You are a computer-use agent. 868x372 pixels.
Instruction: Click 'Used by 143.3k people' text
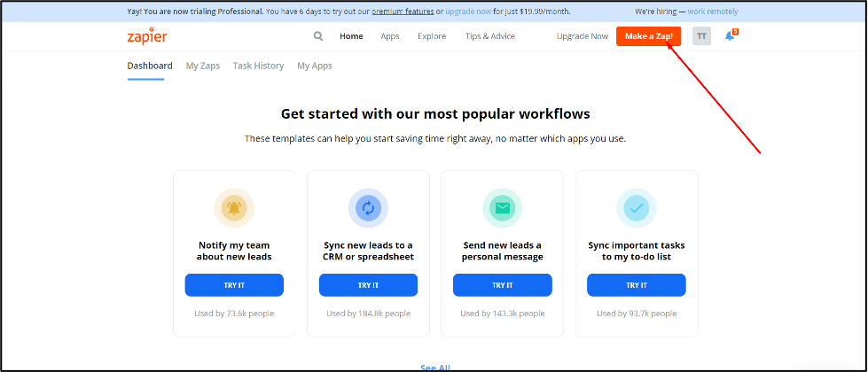click(x=502, y=314)
